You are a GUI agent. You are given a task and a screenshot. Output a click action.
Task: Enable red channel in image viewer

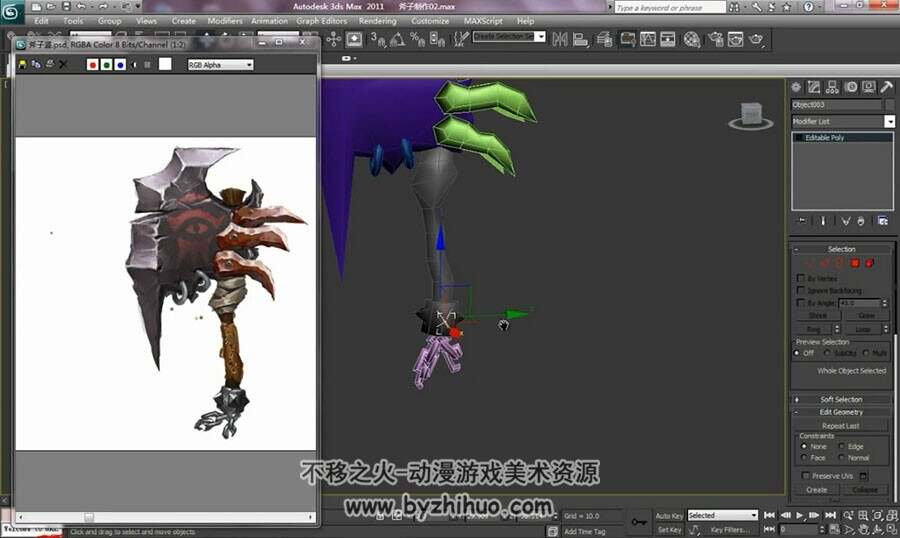point(92,65)
